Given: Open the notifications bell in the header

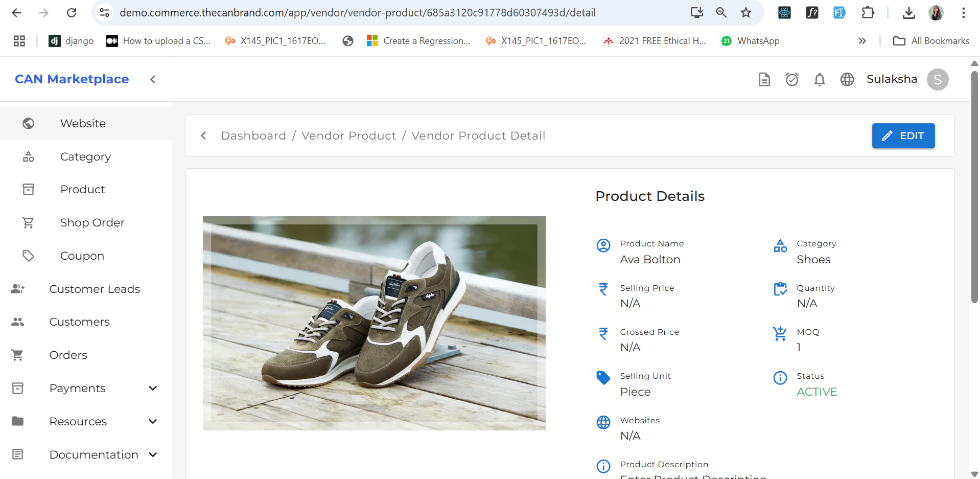Looking at the screenshot, I should pyautogui.click(x=819, y=79).
